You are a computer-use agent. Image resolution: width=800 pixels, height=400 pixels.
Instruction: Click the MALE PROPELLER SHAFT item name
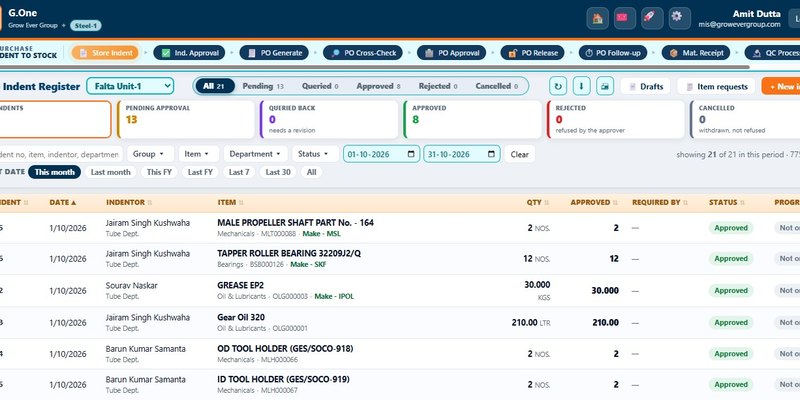coord(295,222)
